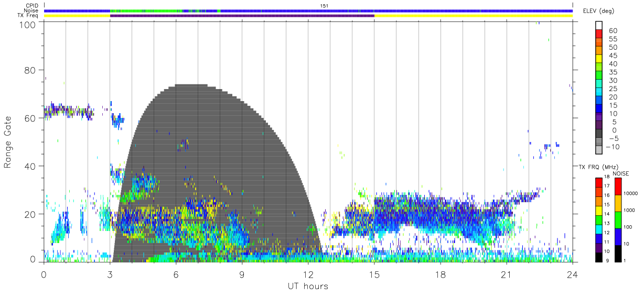Click the yellow TX Freq bar segment before 3 UT
This screenshot has width=644, height=297.
(77, 16)
